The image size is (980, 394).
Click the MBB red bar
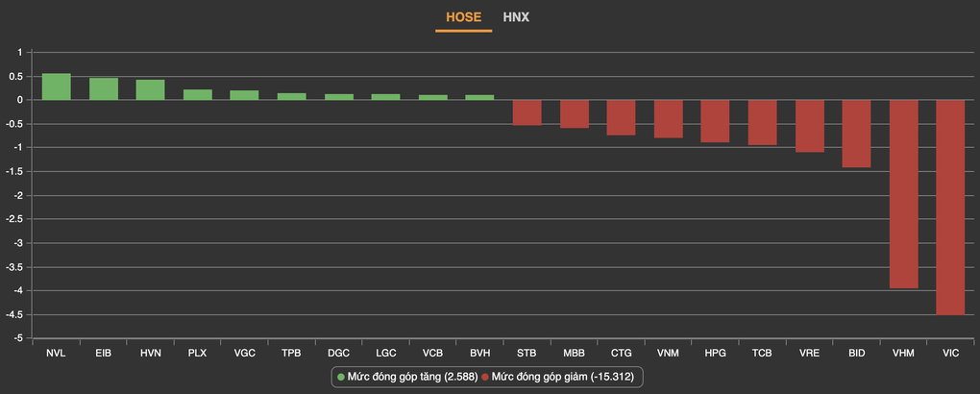pyautogui.click(x=574, y=113)
